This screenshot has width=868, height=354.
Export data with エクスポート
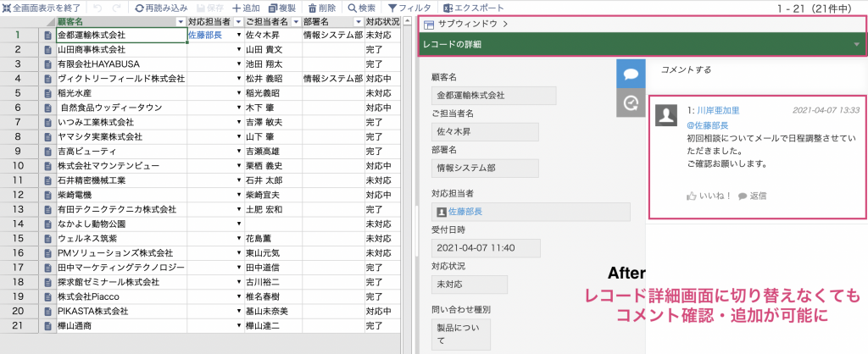pyautogui.click(x=474, y=8)
